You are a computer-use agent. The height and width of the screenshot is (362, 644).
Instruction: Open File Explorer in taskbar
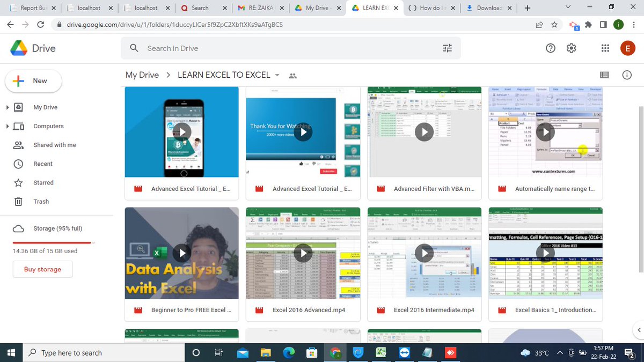coord(266,352)
